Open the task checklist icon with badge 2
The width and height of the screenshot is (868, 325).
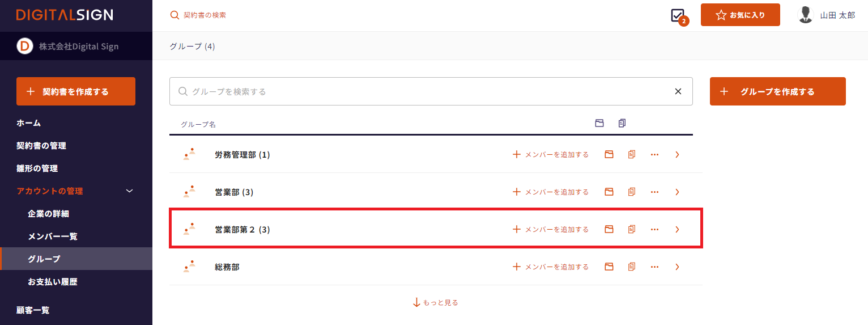[679, 16]
